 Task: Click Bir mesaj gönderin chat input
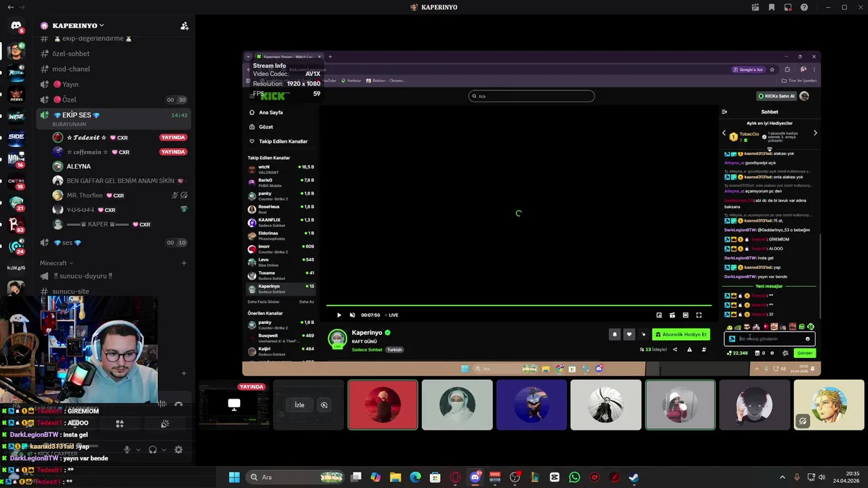tap(769, 339)
